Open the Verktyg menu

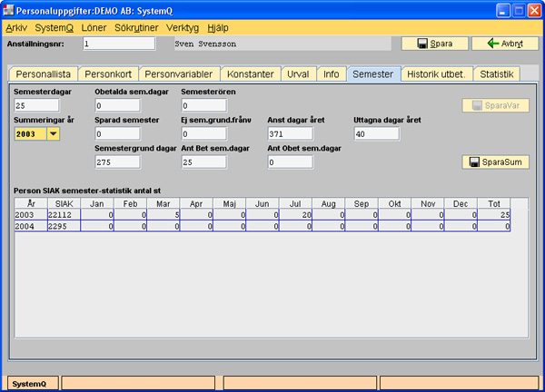click(183, 27)
